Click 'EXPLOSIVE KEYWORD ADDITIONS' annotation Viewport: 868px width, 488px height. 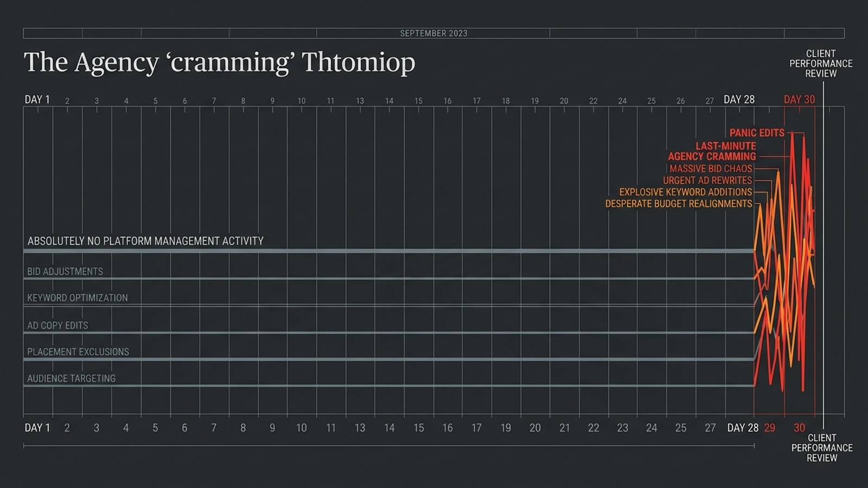pos(686,192)
